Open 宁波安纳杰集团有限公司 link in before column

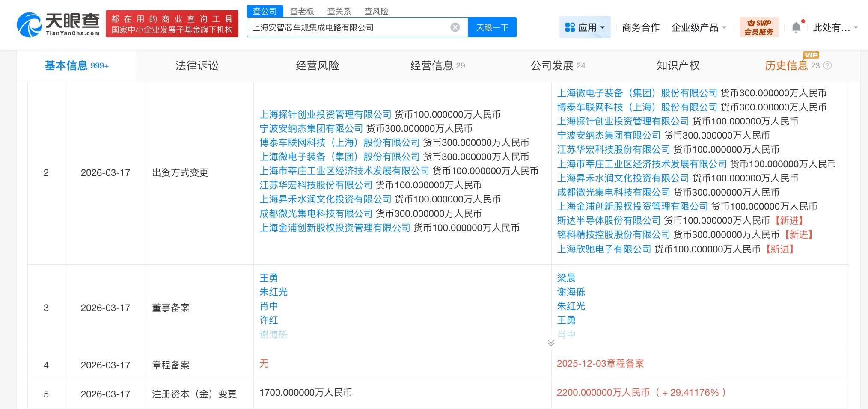pyautogui.click(x=311, y=128)
